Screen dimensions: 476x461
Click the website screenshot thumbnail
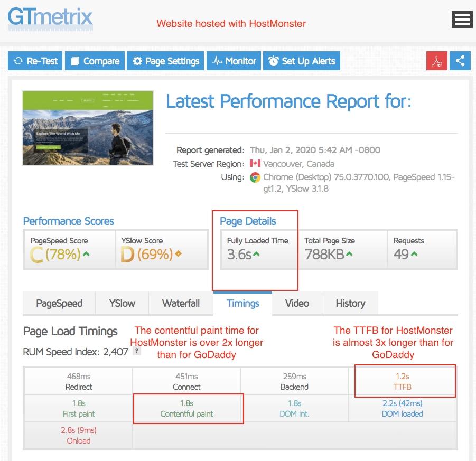click(88, 128)
